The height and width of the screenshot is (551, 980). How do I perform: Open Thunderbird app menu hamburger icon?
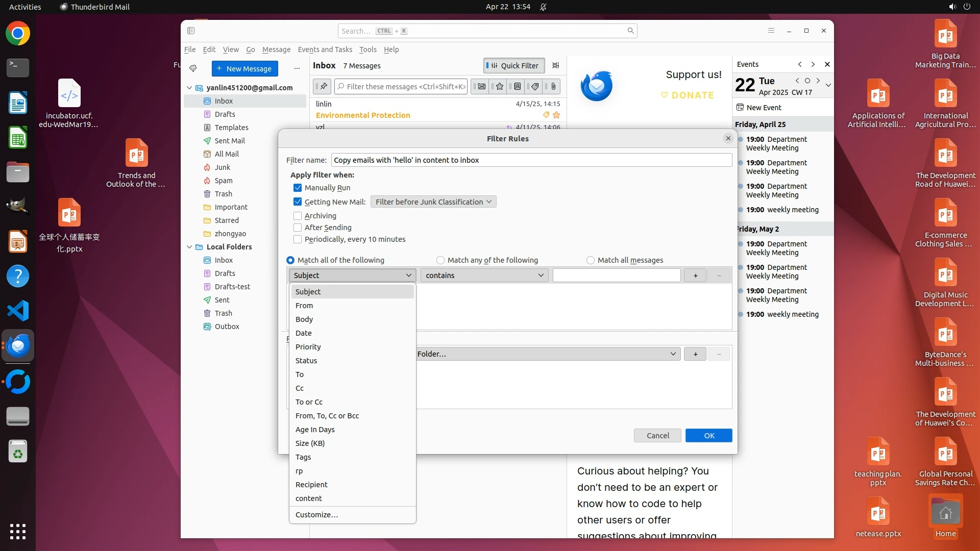click(771, 31)
